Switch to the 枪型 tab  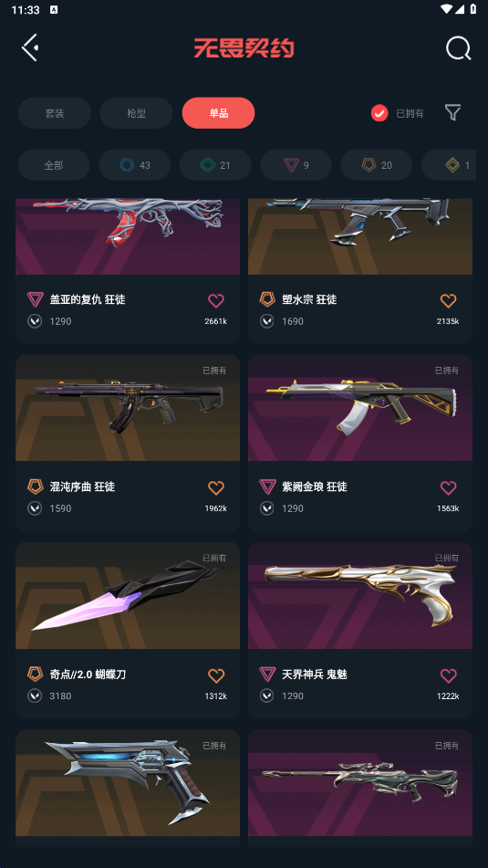point(136,113)
